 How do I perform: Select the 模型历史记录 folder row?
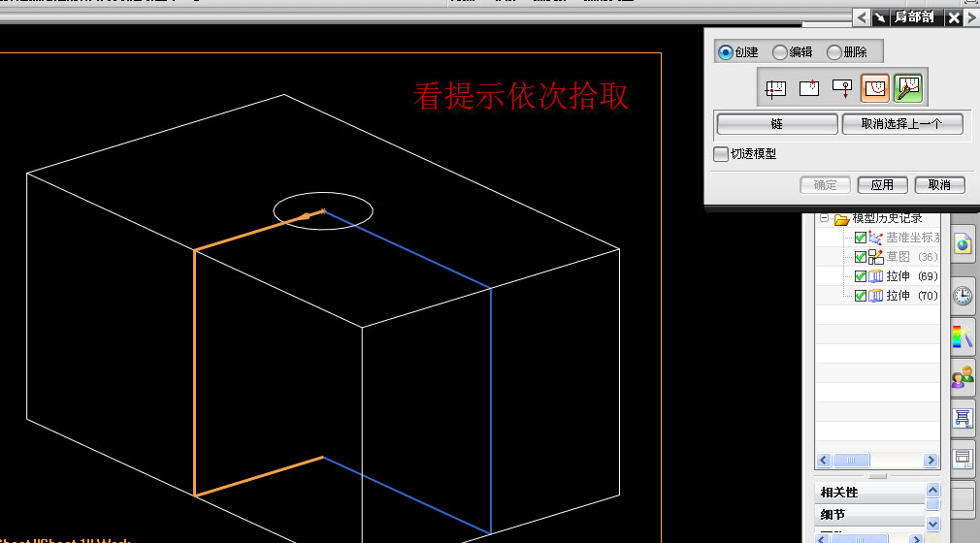(x=877, y=218)
